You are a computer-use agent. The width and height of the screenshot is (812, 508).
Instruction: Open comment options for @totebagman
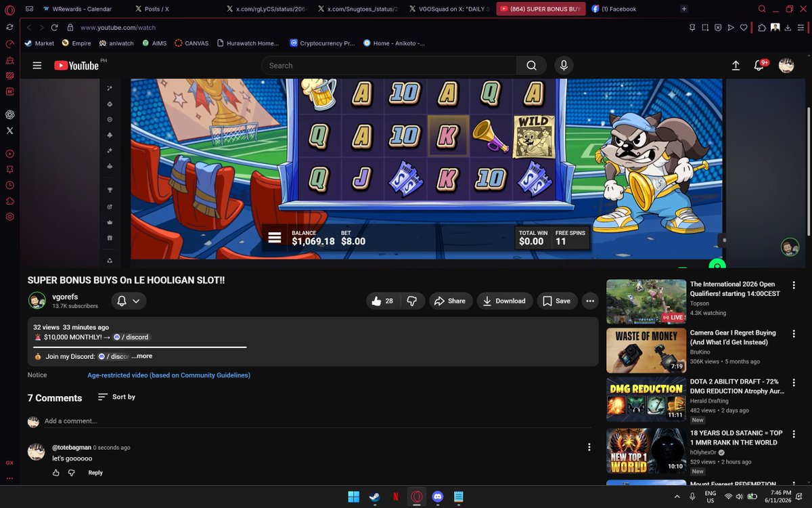tap(589, 447)
